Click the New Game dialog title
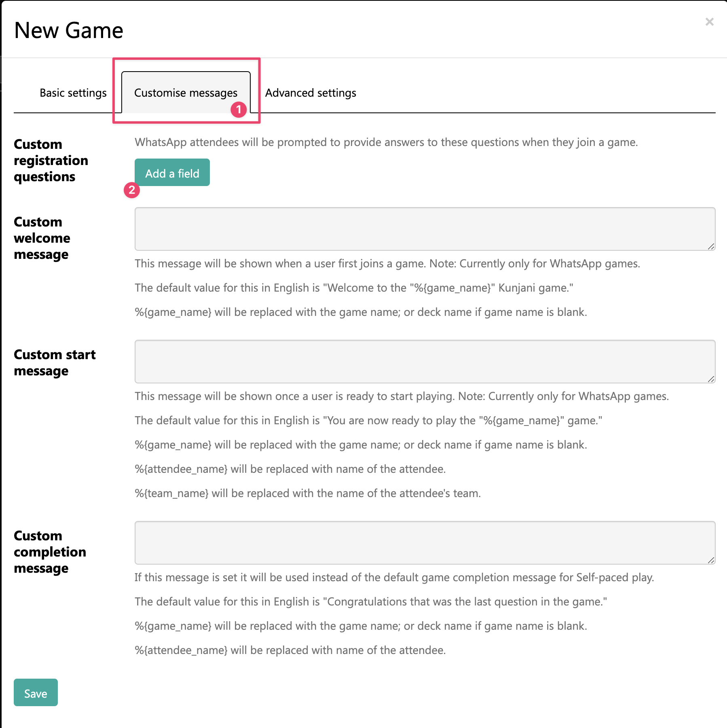727x728 pixels. click(x=69, y=30)
